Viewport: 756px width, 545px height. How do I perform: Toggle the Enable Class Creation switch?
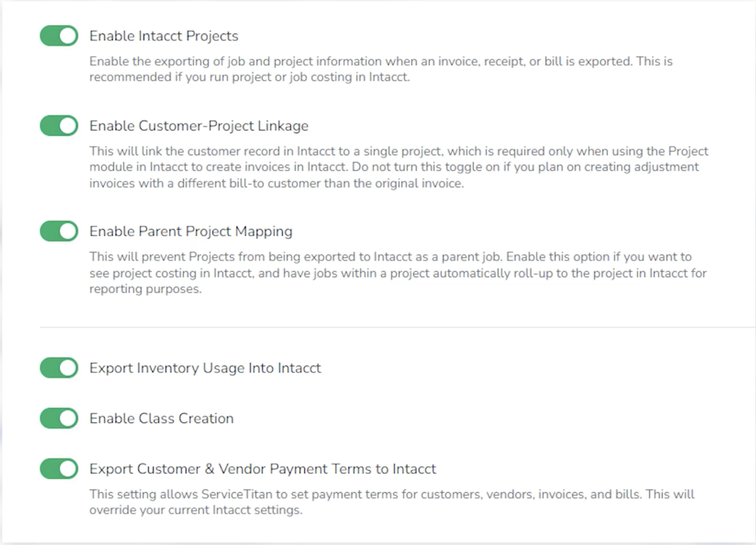[59, 418]
